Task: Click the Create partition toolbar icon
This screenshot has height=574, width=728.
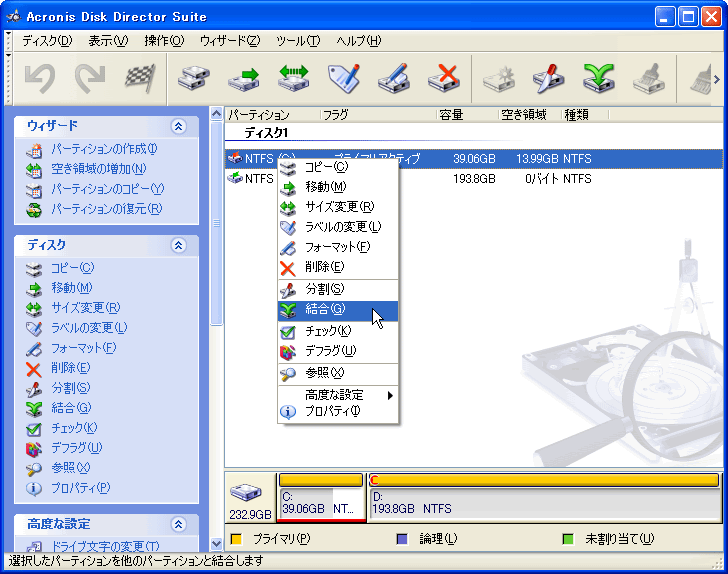Action: [499, 78]
